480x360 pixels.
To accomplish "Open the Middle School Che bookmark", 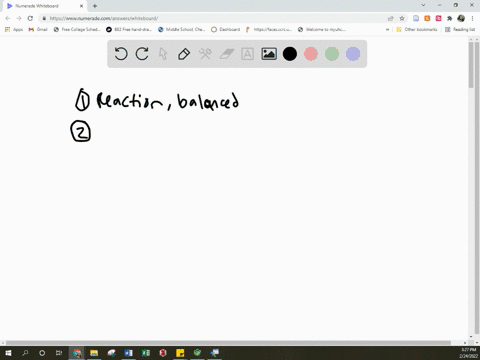I will [x=182, y=29].
